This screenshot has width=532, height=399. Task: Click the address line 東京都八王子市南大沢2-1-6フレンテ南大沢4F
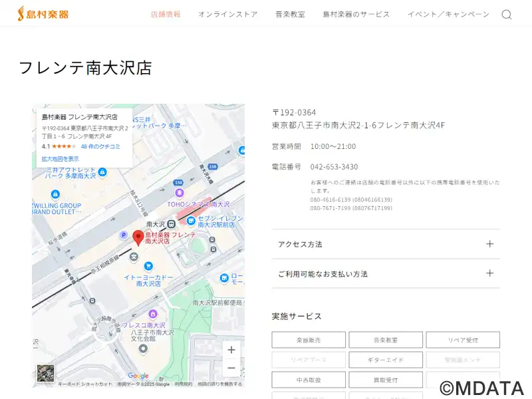coord(358,125)
